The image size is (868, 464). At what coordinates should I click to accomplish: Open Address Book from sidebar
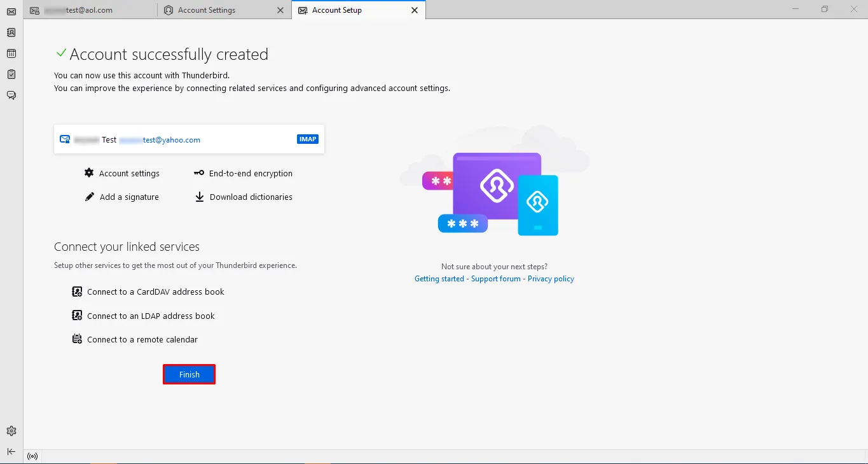tap(11, 32)
